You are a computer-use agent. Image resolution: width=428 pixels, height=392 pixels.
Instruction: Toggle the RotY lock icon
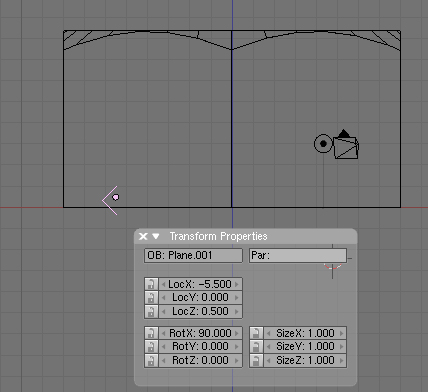click(x=151, y=347)
